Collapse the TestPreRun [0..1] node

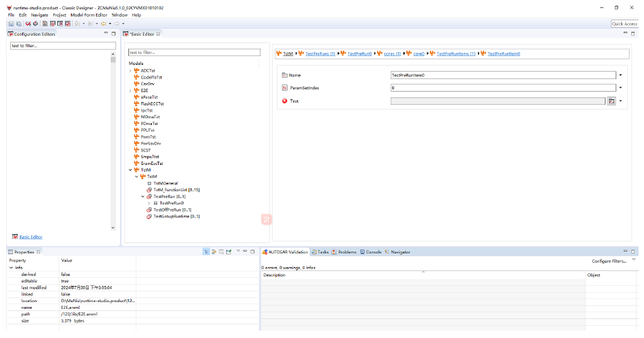coord(143,197)
